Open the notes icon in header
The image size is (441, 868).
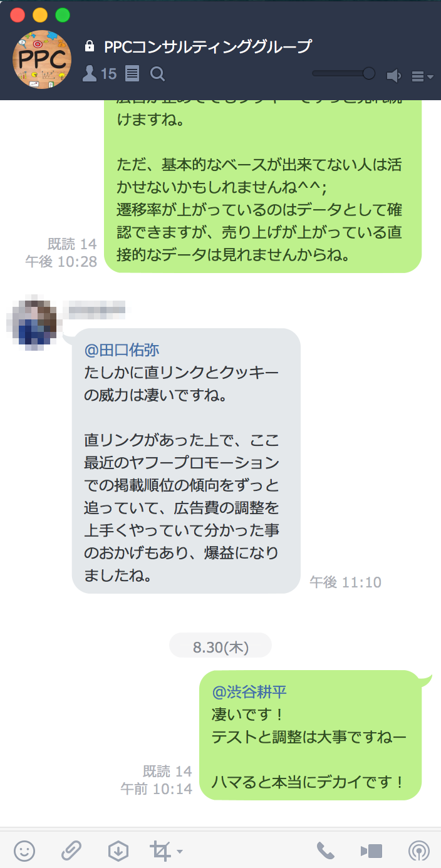pos(132,75)
